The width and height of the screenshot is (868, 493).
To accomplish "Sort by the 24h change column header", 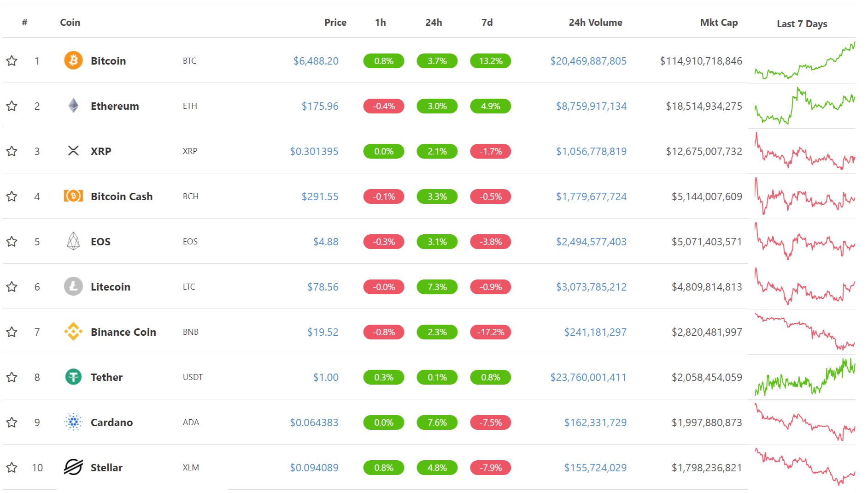I will [434, 22].
